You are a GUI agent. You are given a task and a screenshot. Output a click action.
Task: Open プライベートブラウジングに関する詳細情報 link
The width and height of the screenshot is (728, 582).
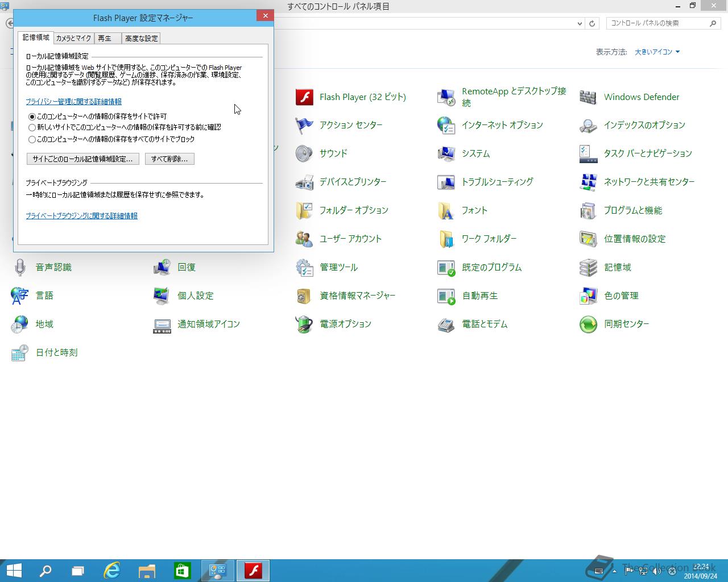click(81, 216)
